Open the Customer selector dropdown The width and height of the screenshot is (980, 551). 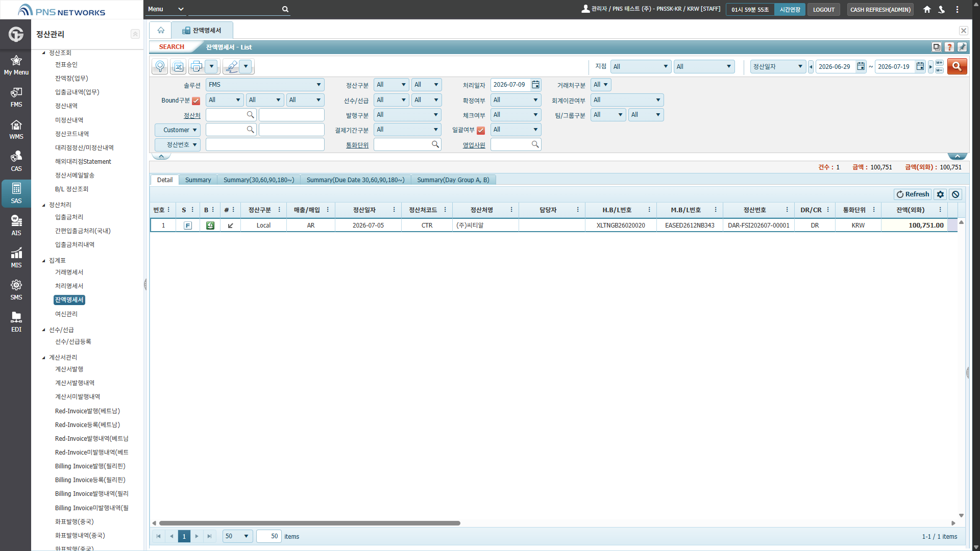(x=178, y=130)
